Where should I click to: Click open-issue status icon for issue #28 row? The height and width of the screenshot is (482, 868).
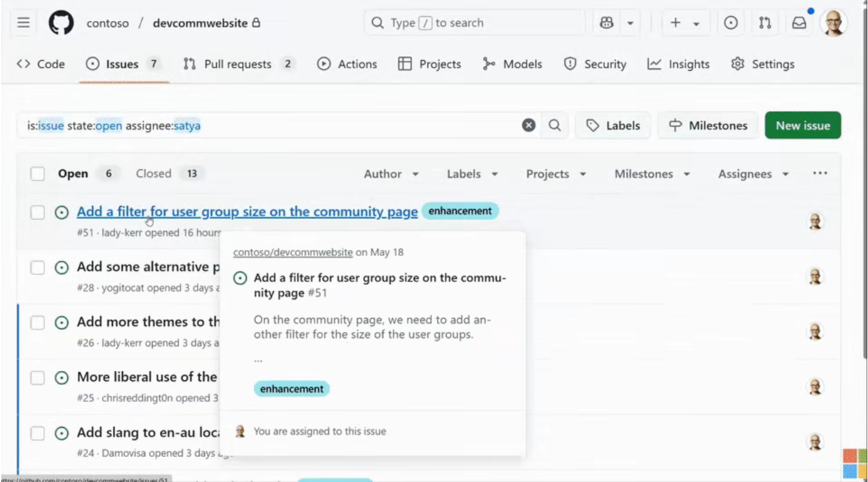pyautogui.click(x=61, y=268)
